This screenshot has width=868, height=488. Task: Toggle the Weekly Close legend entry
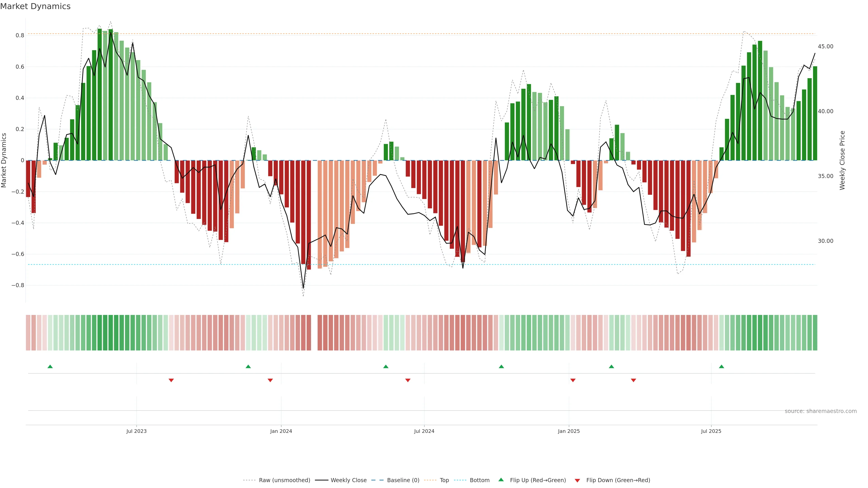click(348, 480)
